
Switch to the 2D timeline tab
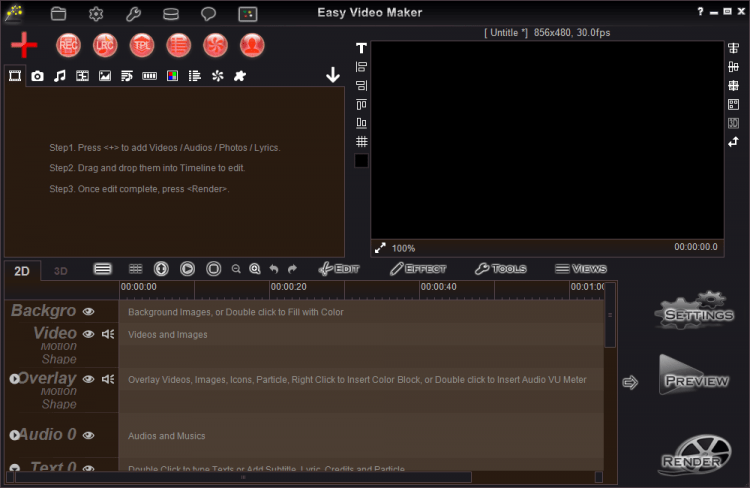pos(22,271)
